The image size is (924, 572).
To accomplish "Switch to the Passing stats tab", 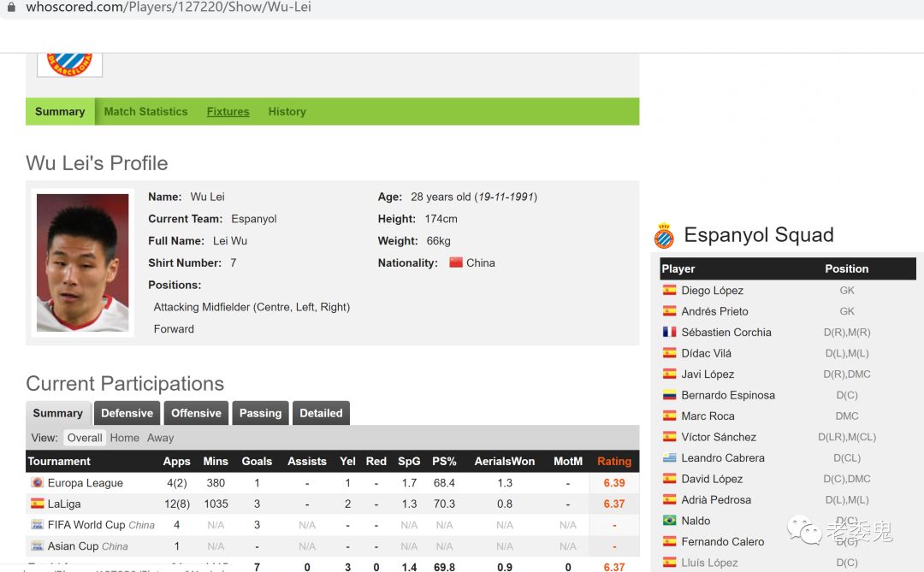I will point(260,413).
